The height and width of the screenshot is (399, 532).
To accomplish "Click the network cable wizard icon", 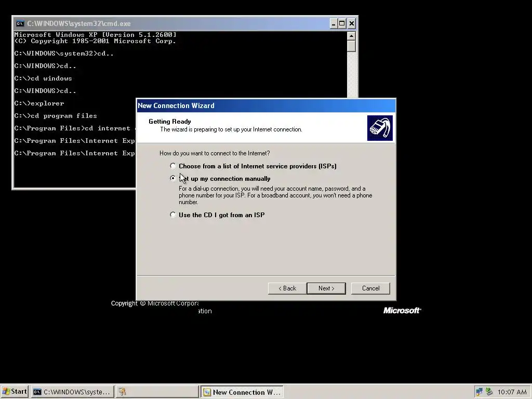I will [x=380, y=128].
